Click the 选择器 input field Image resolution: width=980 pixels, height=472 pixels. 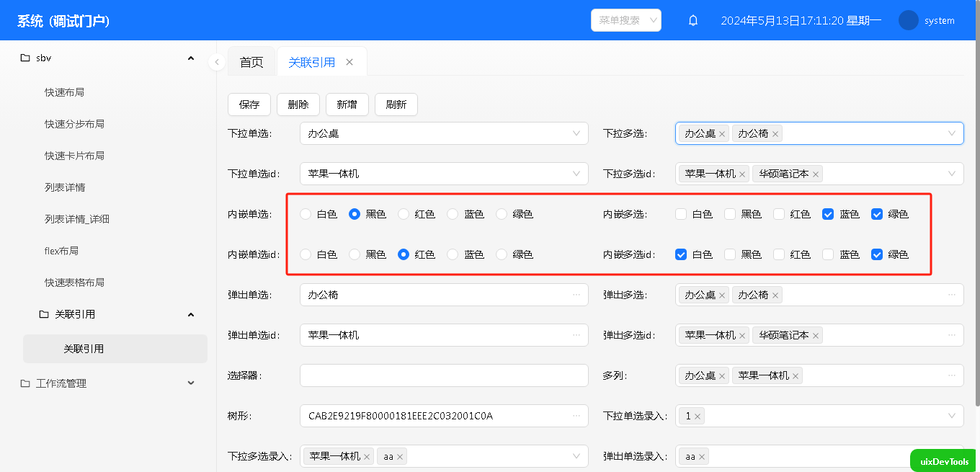tap(443, 375)
